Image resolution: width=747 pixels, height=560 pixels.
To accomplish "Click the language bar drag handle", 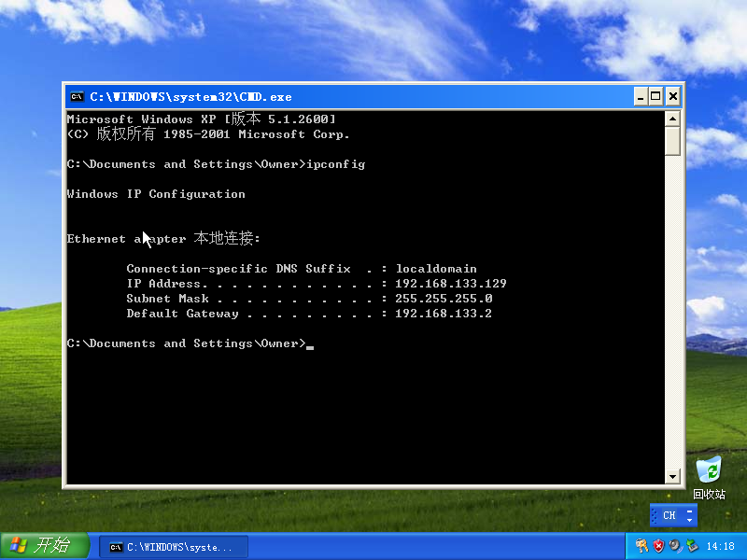I will pyautogui.click(x=655, y=515).
